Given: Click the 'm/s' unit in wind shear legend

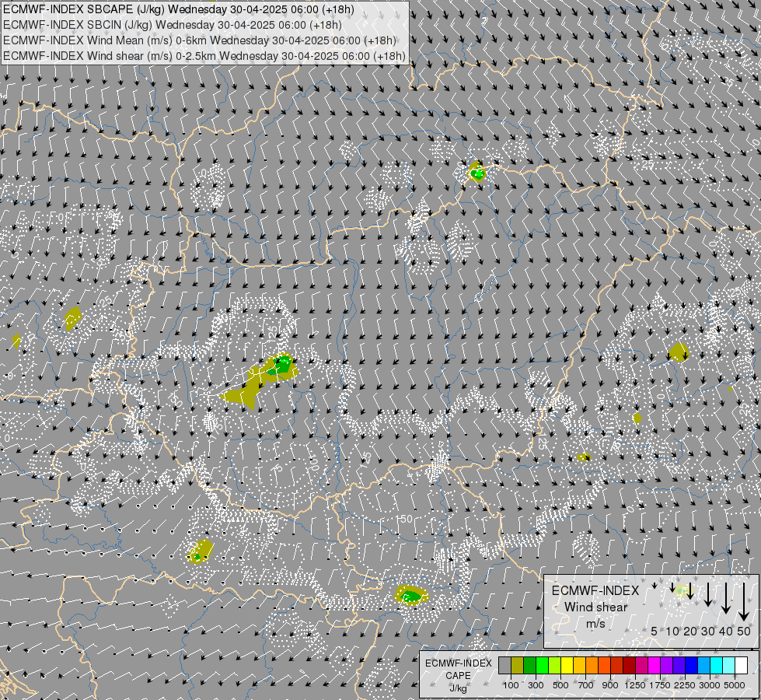Looking at the screenshot, I should pyautogui.click(x=595, y=623).
